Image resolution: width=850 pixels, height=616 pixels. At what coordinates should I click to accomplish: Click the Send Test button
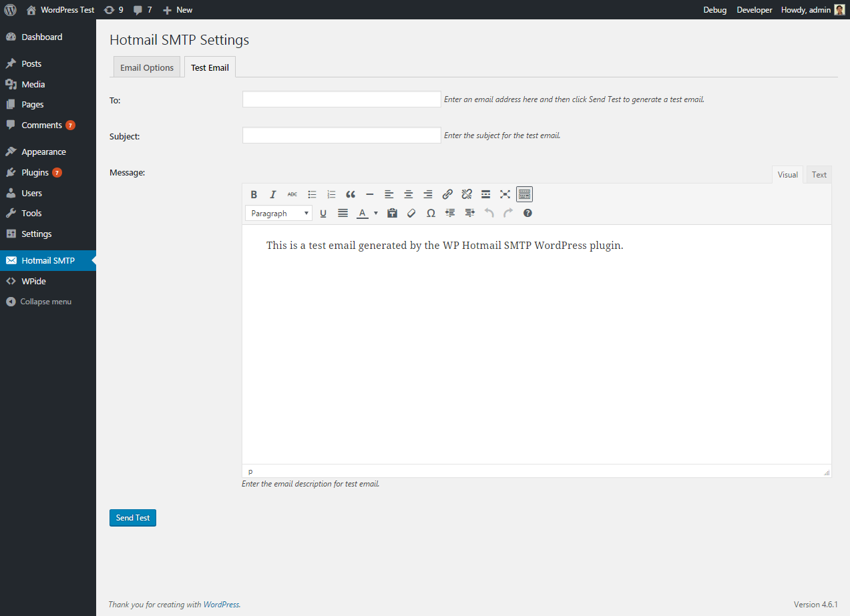pos(133,518)
